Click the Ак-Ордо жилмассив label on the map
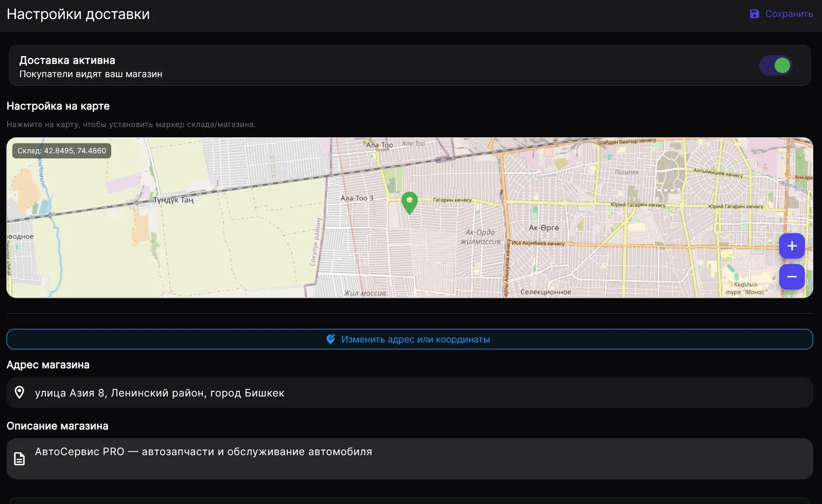Image resolution: width=822 pixels, height=504 pixels. [480, 237]
